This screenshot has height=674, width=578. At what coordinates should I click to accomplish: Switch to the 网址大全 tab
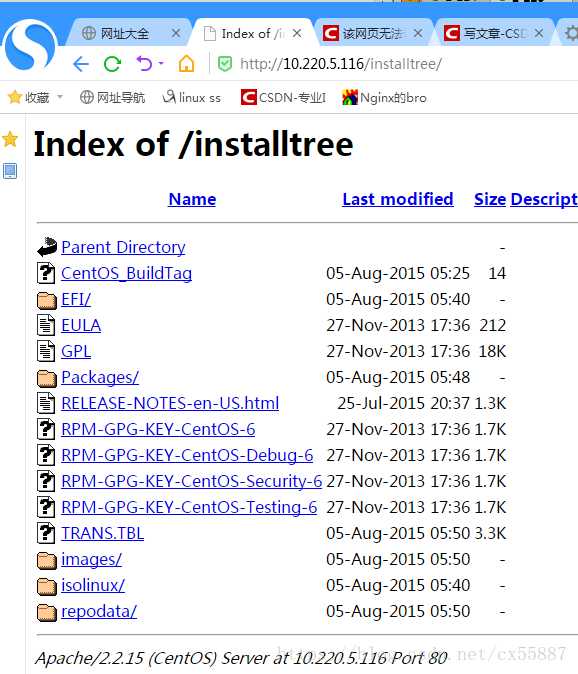pos(128,33)
